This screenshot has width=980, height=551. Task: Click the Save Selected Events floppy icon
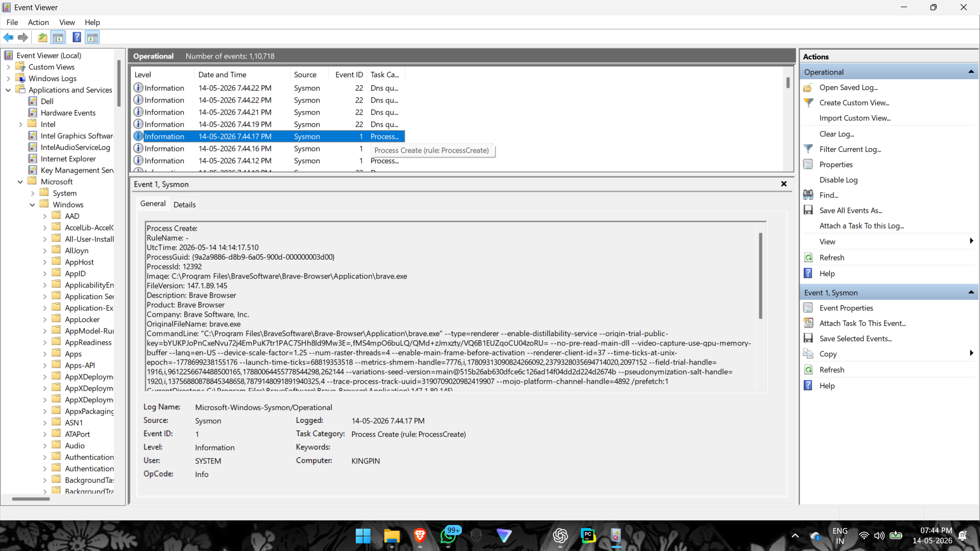coord(808,338)
